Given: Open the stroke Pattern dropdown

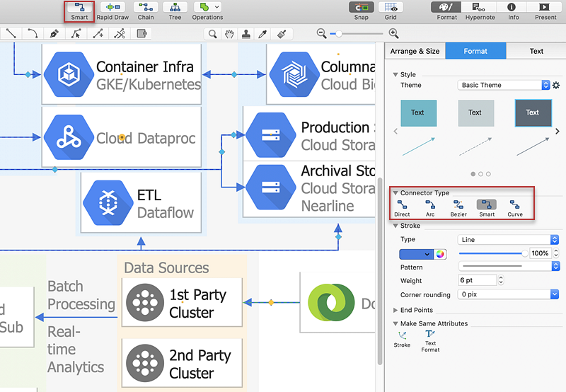Looking at the screenshot, I should [x=509, y=266].
